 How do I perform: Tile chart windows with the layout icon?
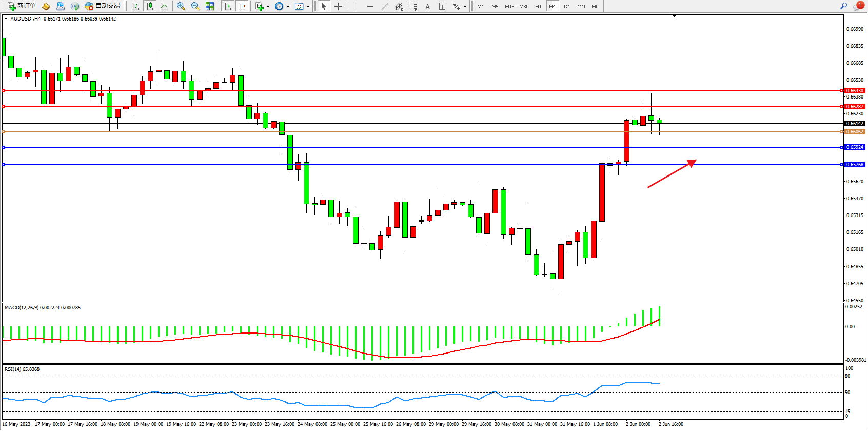pyautogui.click(x=210, y=6)
